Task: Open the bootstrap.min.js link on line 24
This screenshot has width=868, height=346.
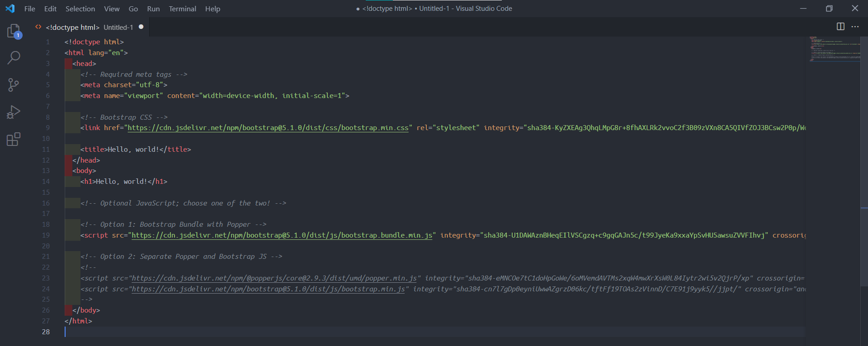Action: tap(268, 289)
